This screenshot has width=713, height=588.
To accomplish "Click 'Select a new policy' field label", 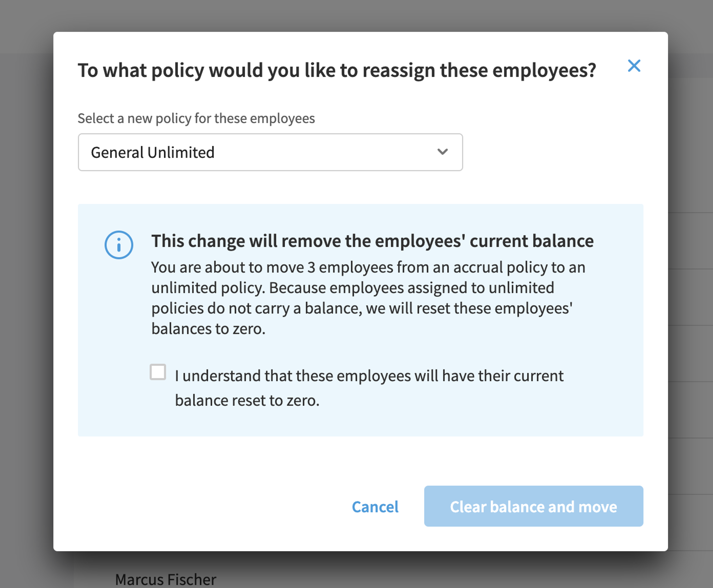I will 196,119.
